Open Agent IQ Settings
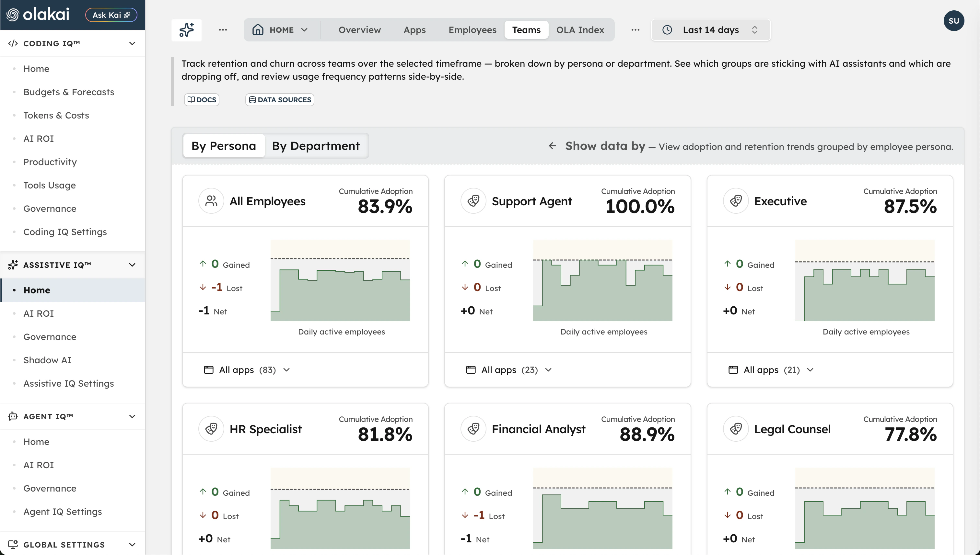The height and width of the screenshot is (555, 980). (63, 512)
